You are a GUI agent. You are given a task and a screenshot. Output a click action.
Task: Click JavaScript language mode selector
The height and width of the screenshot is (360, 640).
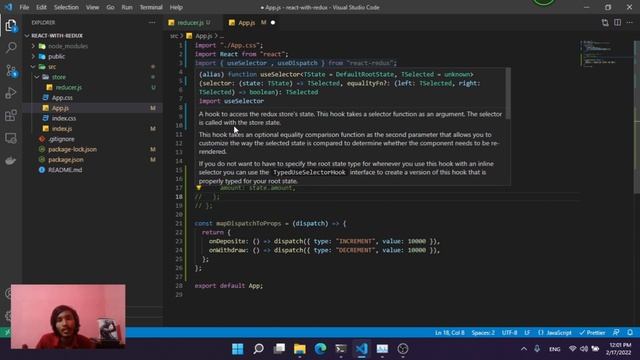click(555, 333)
